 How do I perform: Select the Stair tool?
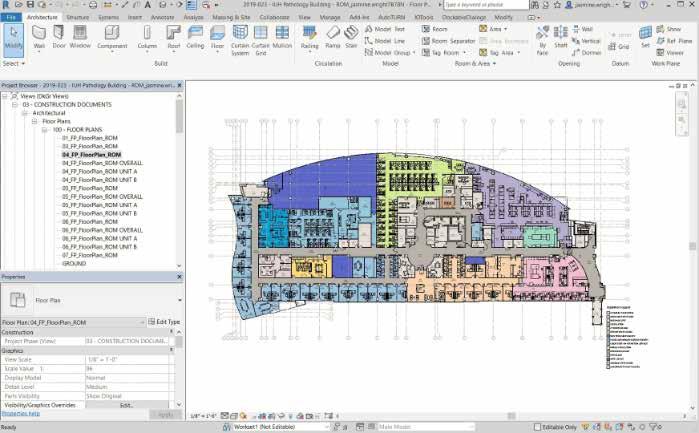pos(351,37)
